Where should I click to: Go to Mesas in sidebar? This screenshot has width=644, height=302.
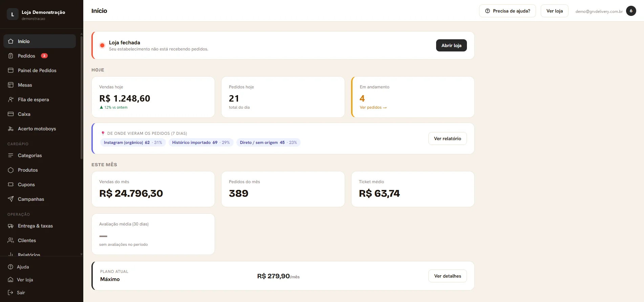coord(40,85)
